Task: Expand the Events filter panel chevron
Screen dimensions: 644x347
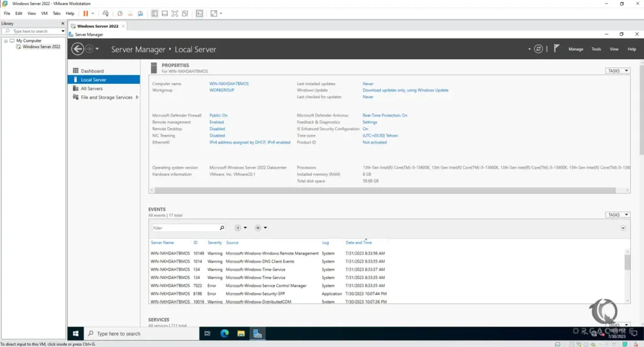Action: (623, 228)
